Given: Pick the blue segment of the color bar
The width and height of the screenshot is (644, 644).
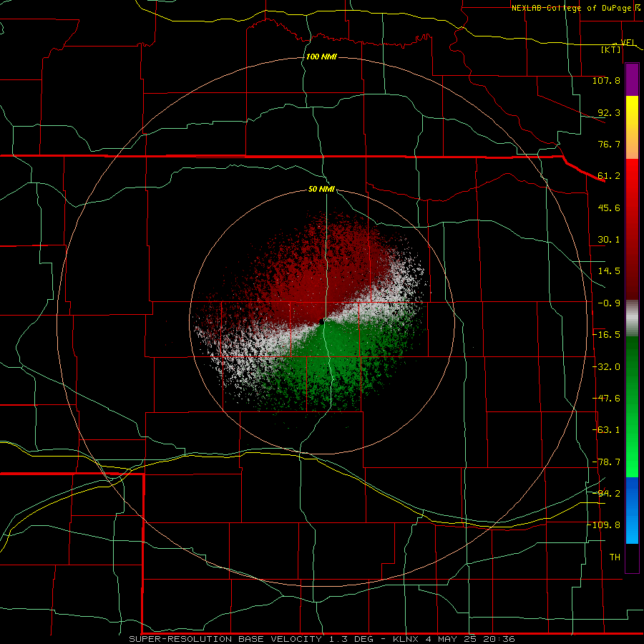Looking at the screenshot, I should 632,509.
